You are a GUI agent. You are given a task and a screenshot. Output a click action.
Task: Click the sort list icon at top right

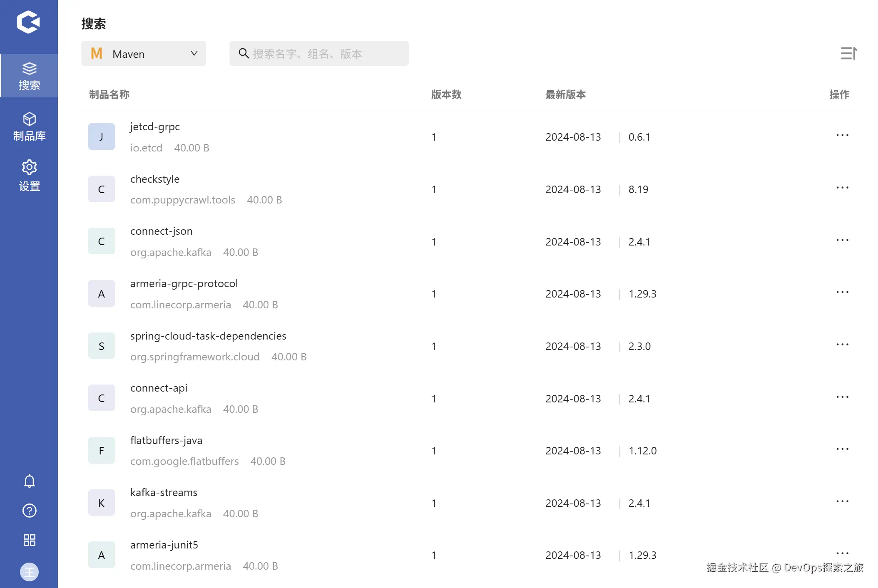848,53
